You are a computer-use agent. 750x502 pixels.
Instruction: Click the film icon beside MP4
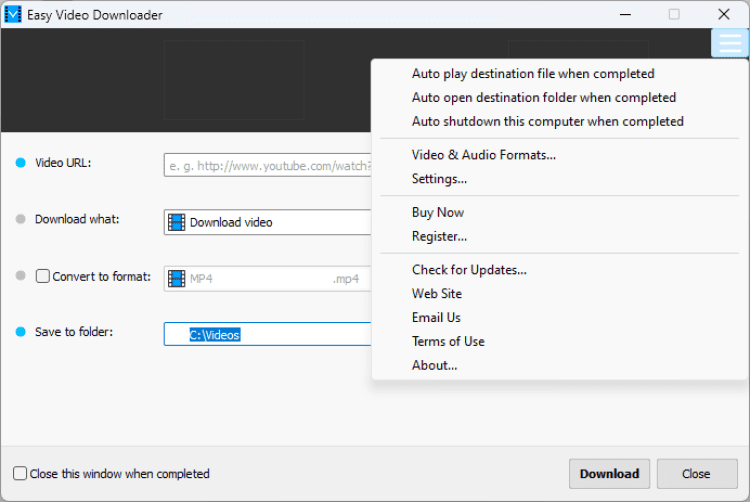tap(176, 278)
